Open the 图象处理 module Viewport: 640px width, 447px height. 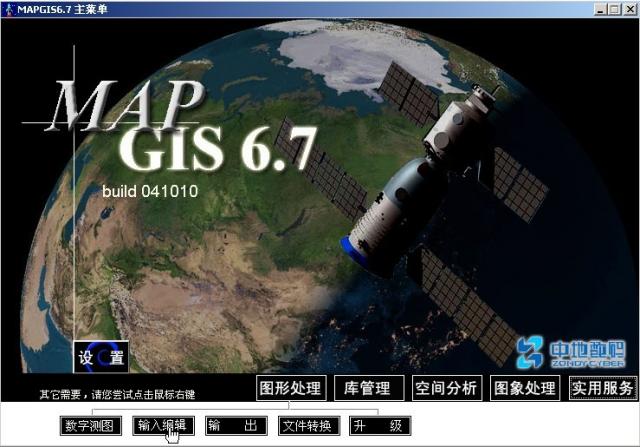pyautogui.click(x=526, y=388)
